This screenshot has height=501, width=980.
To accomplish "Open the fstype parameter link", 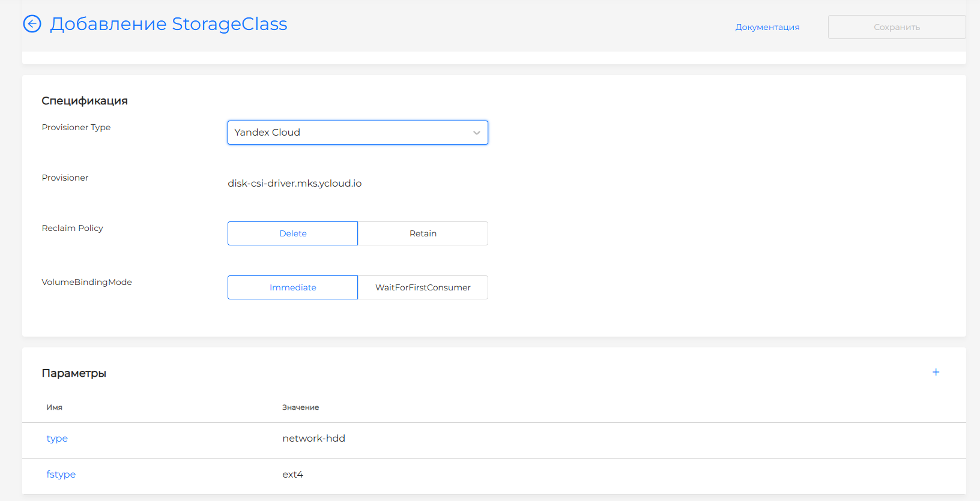I will 61,475.
